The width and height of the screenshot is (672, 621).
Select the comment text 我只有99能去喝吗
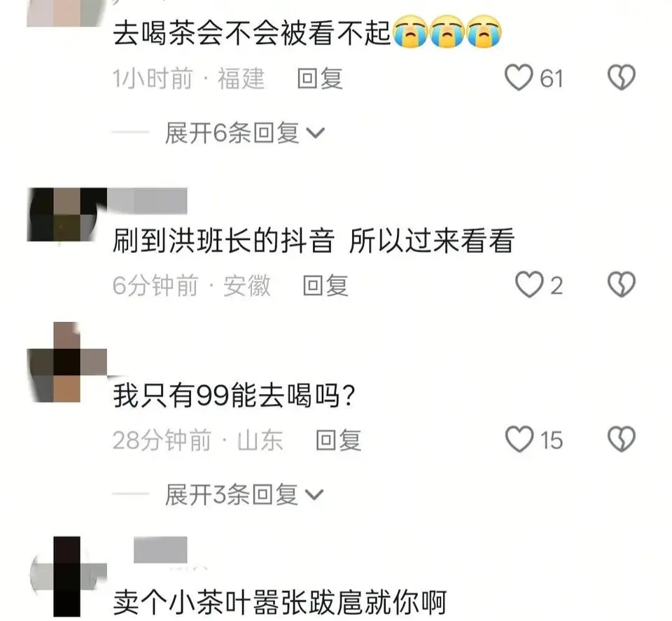[234, 396]
